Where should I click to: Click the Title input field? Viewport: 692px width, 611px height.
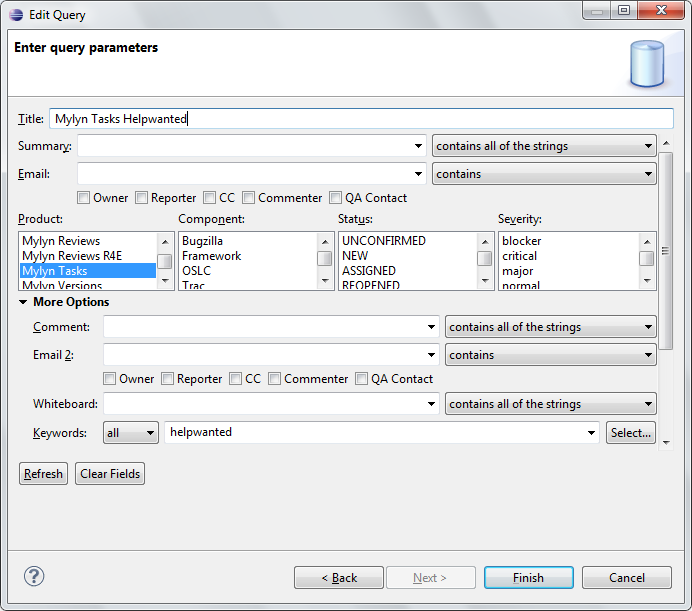tap(361, 119)
